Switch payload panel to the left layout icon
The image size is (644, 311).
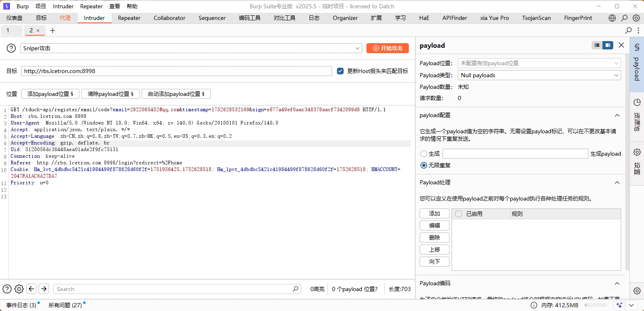point(597,45)
